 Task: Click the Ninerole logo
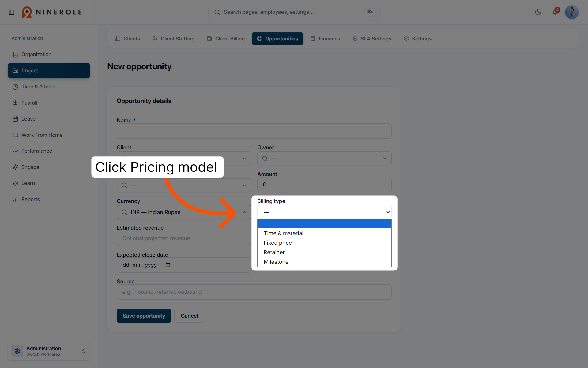tap(52, 12)
